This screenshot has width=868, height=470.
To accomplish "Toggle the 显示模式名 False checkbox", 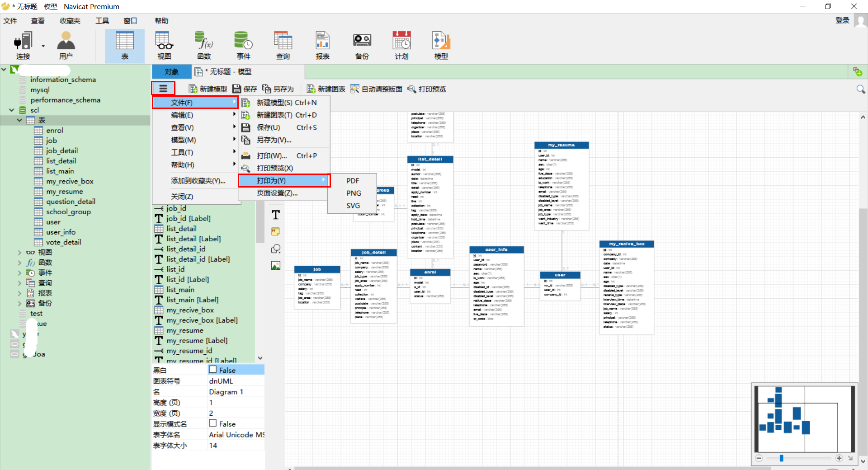I will 213,423.
